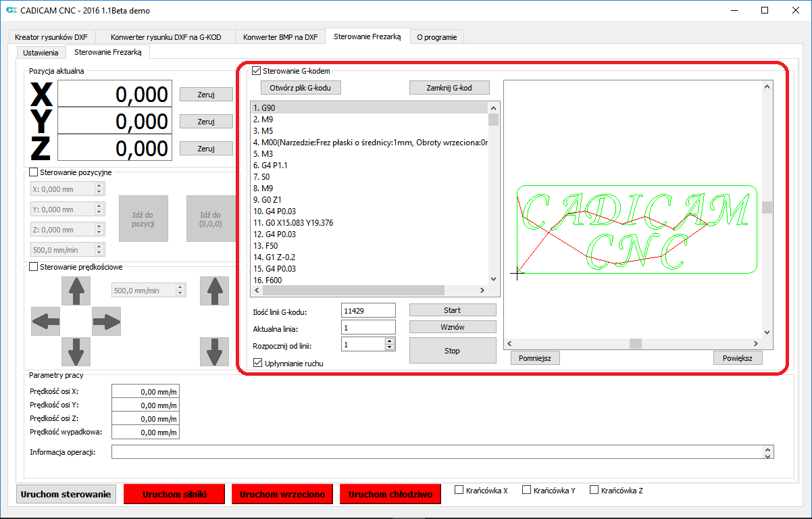Screen dimensions: 812x519
Task: Click Idź do (0,0,0) button
Action: click(210, 219)
